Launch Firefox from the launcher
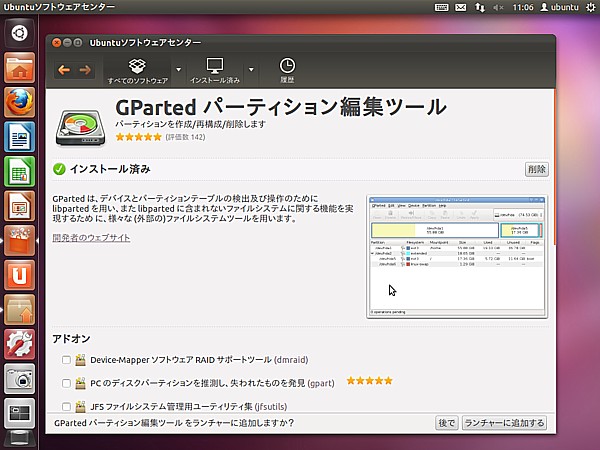600x450 pixels. pyautogui.click(x=20, y=102)
